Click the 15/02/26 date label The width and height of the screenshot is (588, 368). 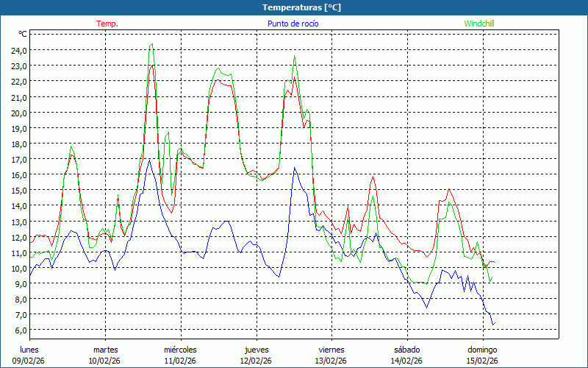click(x=483, y=361)
